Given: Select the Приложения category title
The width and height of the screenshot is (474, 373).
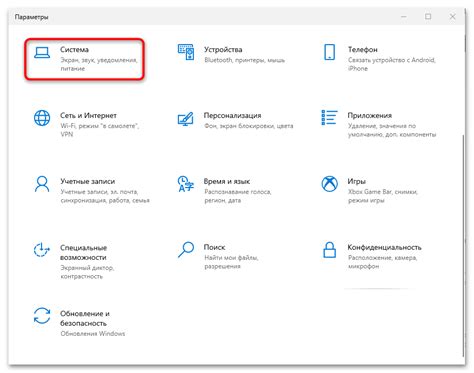Looking at the screenshot, I should coord(370,115).
